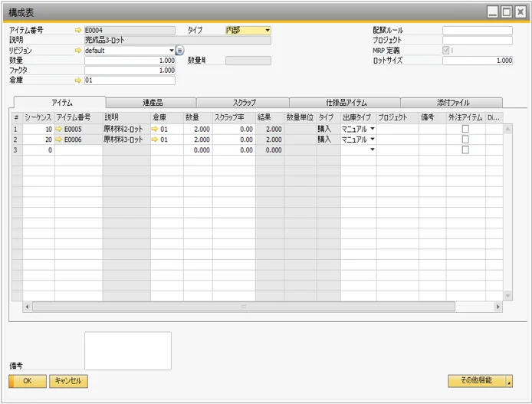The image size is (532, 404).
Task: Click the アイテム番号 field showing E0004
Action: (x=130, y=30)
